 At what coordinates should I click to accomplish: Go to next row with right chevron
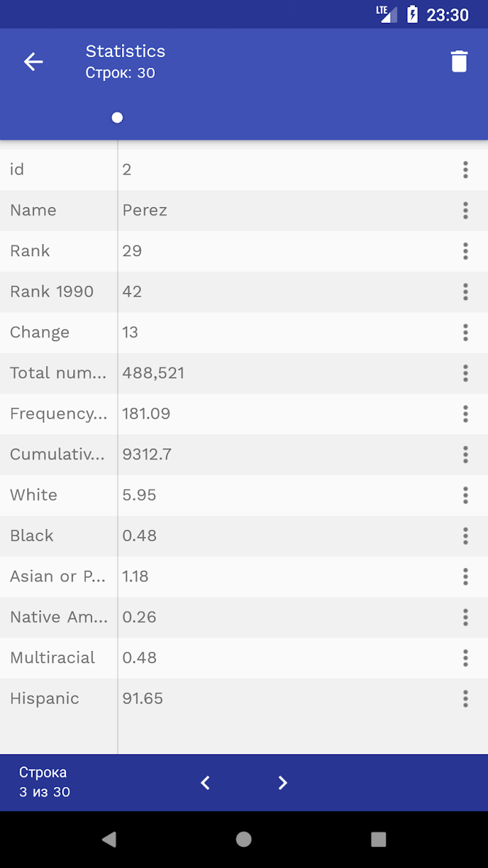[282, 783]
